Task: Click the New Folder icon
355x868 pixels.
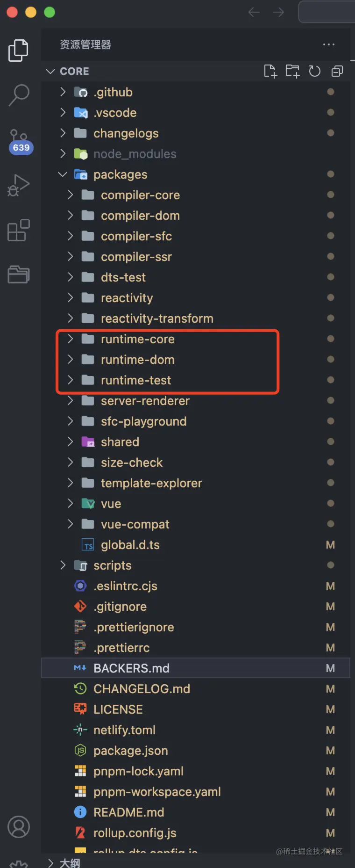Action: pyautogui.click(x=293, y=71)
